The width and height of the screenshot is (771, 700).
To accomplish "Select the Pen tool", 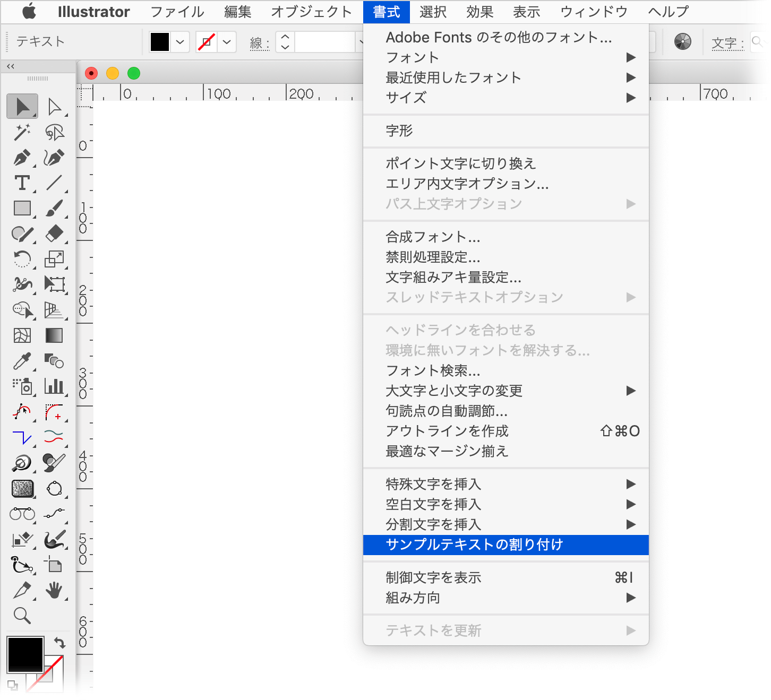I will click(22, 158).
